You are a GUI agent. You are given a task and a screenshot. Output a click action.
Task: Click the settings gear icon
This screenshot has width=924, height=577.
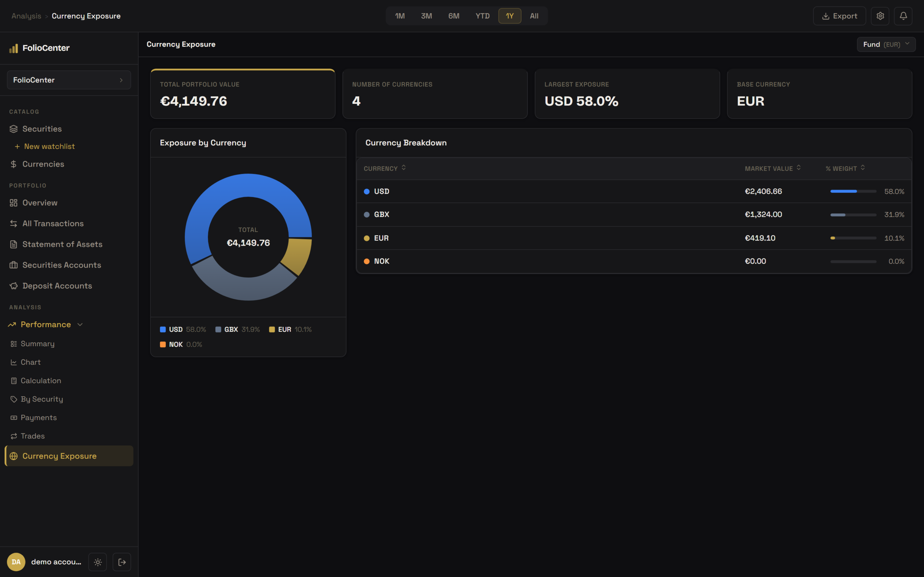pyautogui.click(x=880, y=16)
